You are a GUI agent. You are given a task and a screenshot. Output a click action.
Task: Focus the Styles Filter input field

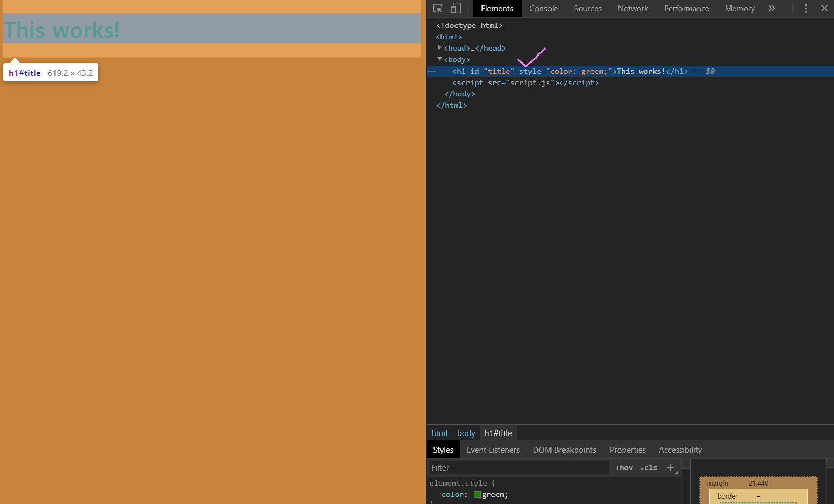pos(519,467)
